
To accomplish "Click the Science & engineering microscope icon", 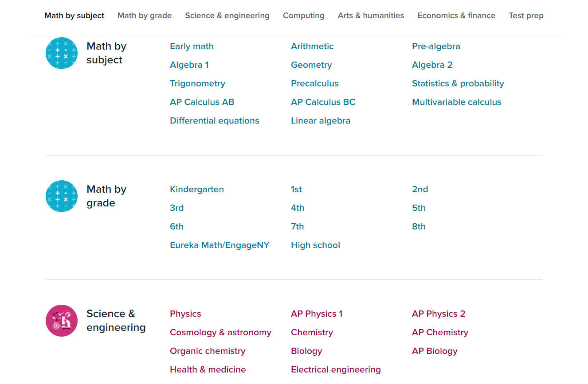I will [x=62, y=321].
